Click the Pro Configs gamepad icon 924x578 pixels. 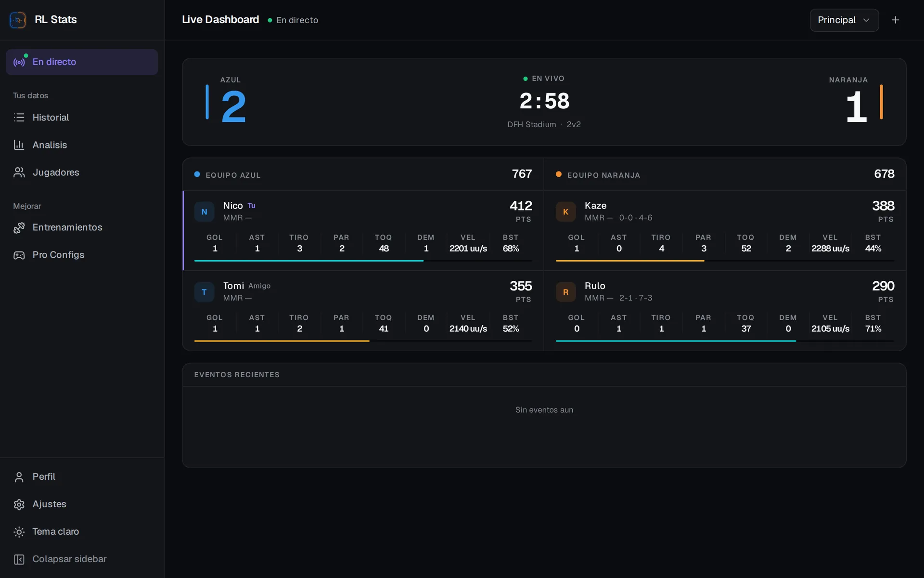coord(19,255)
